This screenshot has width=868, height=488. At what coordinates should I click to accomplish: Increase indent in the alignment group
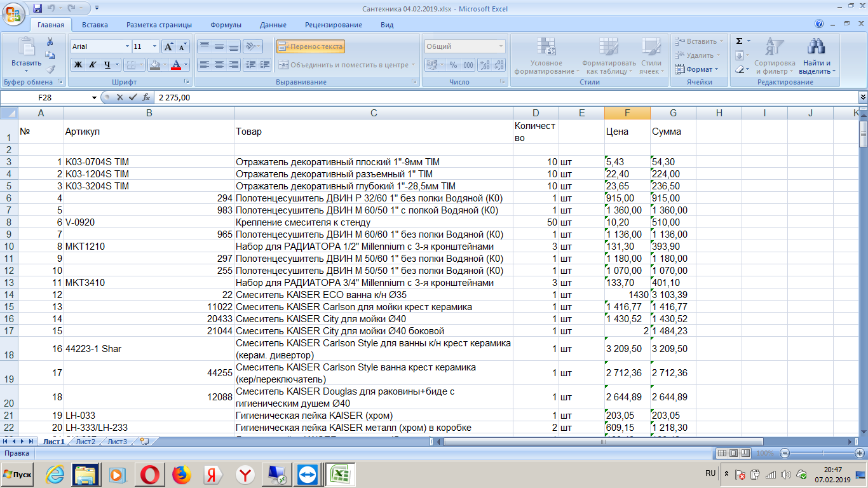point(264,64)
